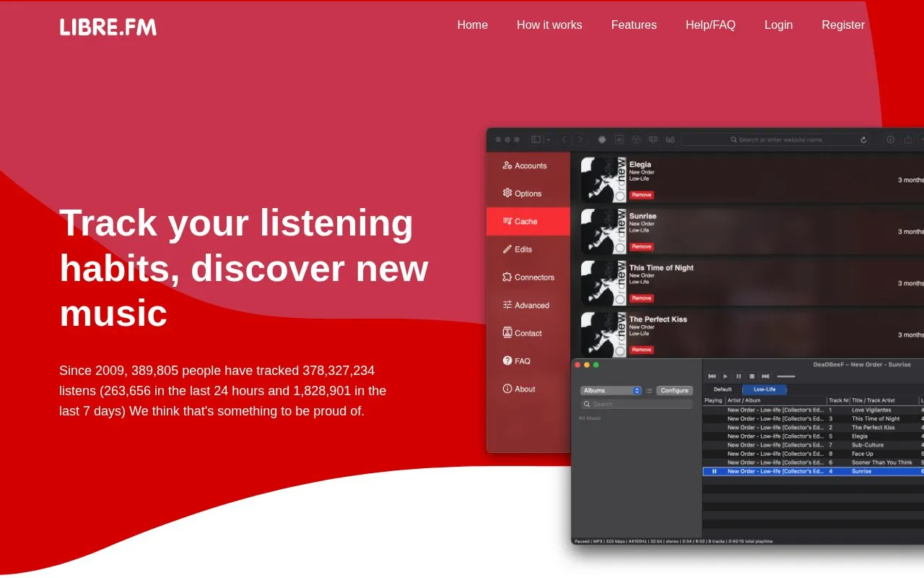Viewport: 924px width, 578px height.
Task: Select the Face Up track row
Action: pos(814,454)
